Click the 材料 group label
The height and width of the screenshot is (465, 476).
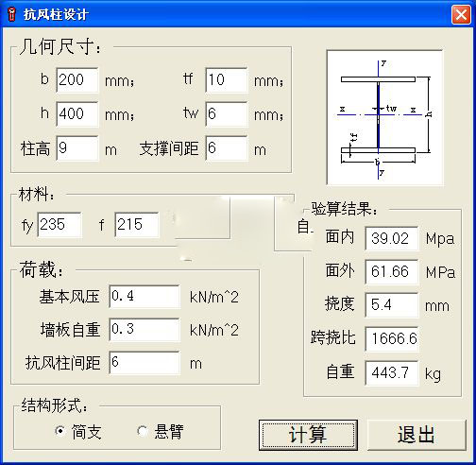point(36,194)
